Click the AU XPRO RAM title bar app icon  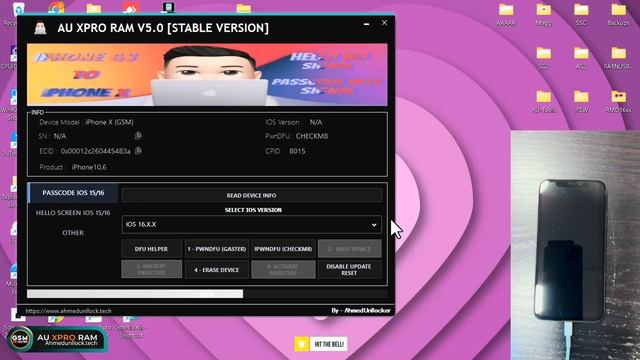click(x=40, y=28)
